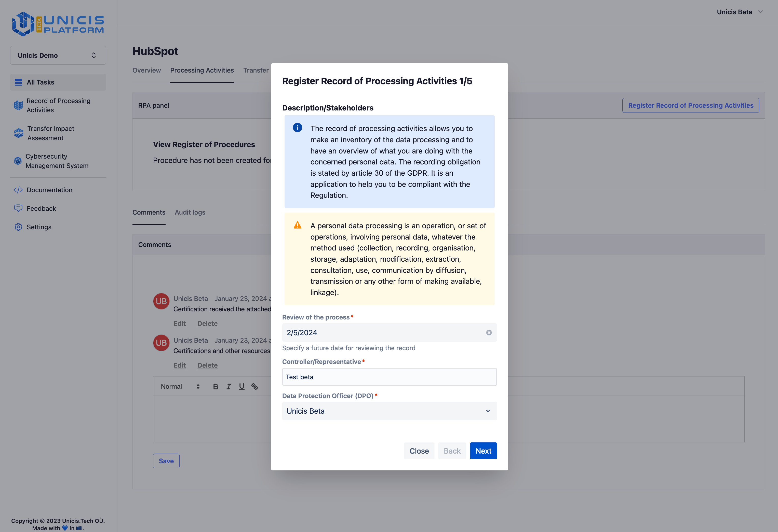This screenshot has width=778, height=532.
Task: Click Transfer Impact Assessment sidebar icon
Action: pyautogui.click(x=18, y=133)
